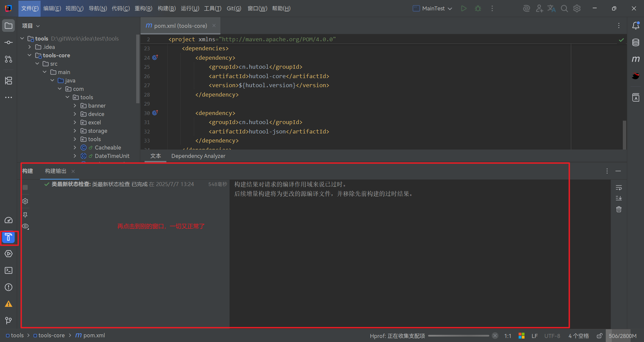Open the 文件(F) menu
Image resolution: width=644 pixels, height=342 pixels.
pos(30,8)
